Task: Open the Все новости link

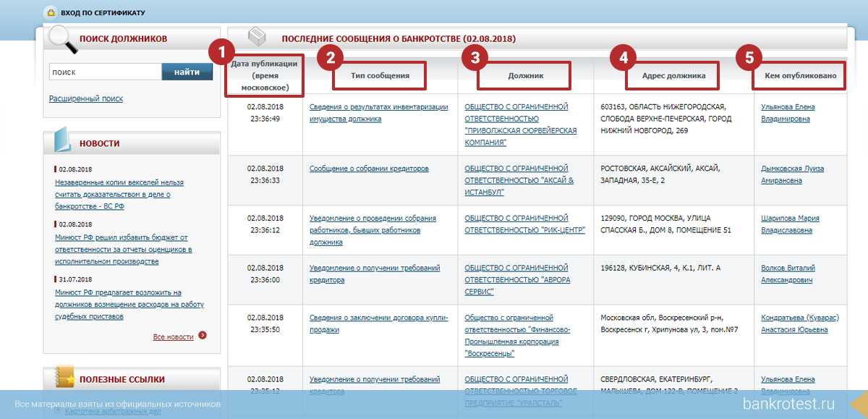Action: pyautogui.click(x=173, y=337)
